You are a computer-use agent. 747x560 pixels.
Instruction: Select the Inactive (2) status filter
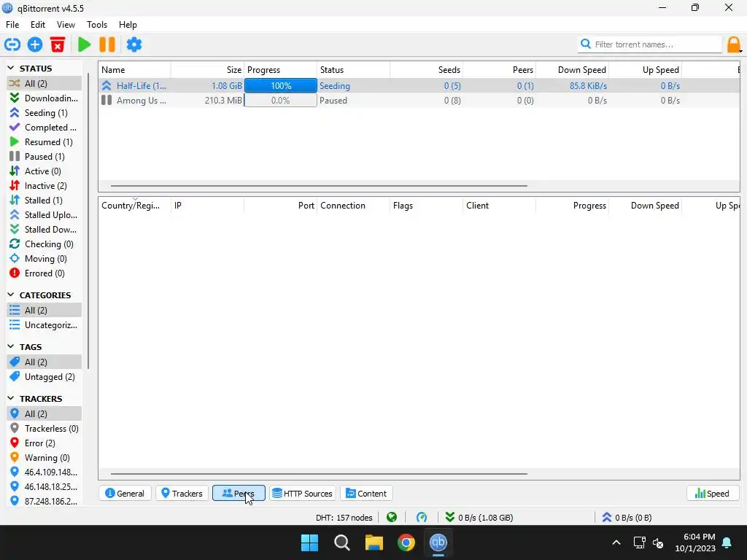coord(44,186)
